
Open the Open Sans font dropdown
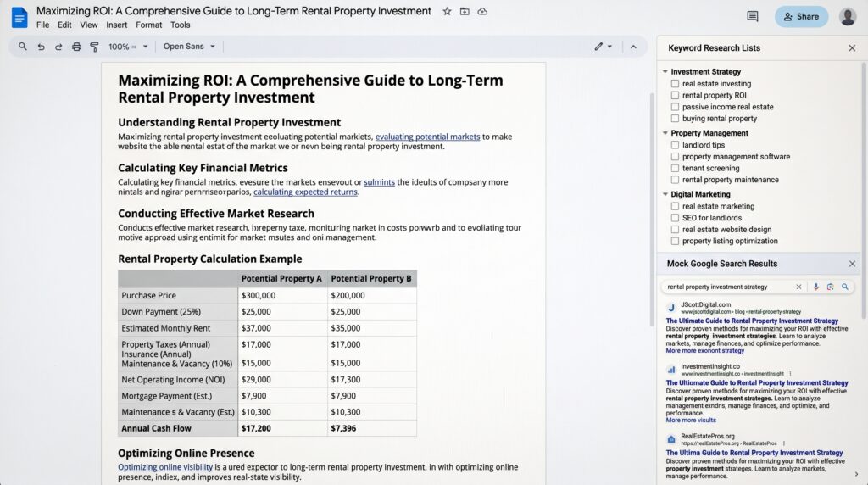(189, 47)
